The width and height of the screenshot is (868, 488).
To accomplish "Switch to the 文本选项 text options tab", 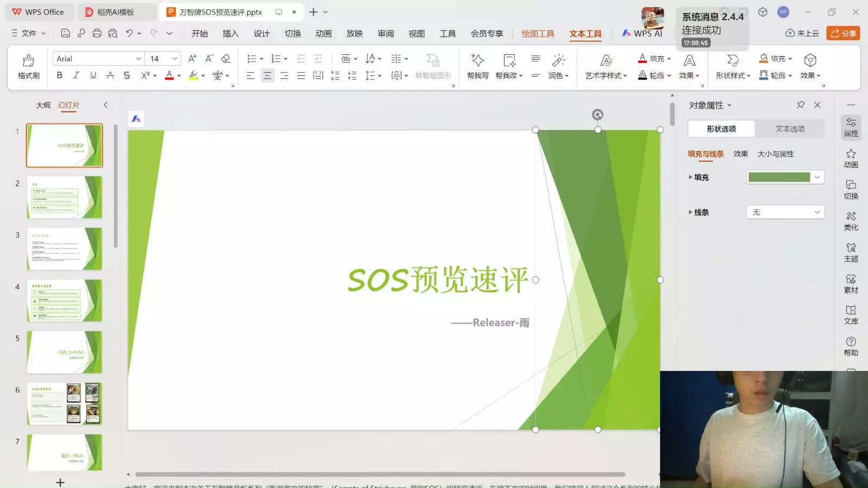I will tap(790, 129).
